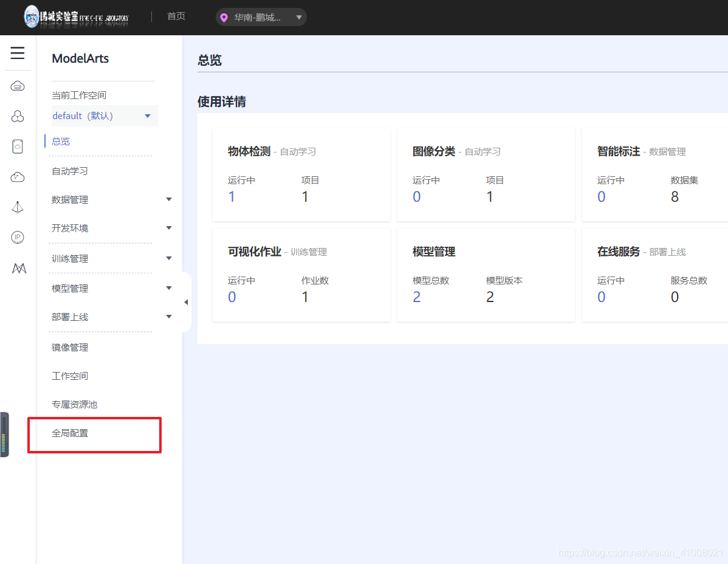The width and height of the screenshot is (728, 564).
Task: Click the location pin icon in the header
Action: [224, 18]
